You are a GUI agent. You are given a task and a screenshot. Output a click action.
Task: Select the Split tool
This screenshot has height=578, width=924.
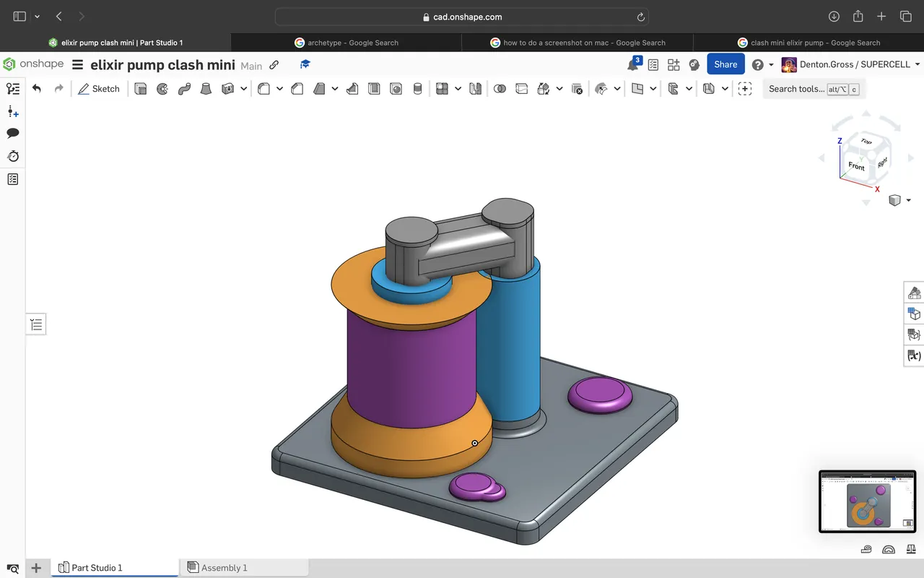[x=522, y=89]
